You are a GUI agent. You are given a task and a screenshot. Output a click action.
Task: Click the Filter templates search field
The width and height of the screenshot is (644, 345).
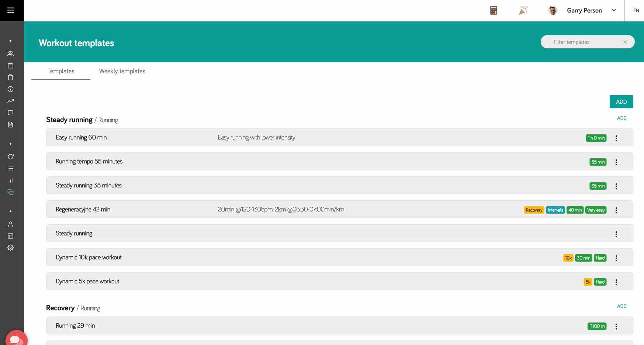pyautogui.click(x=583, y=42)
